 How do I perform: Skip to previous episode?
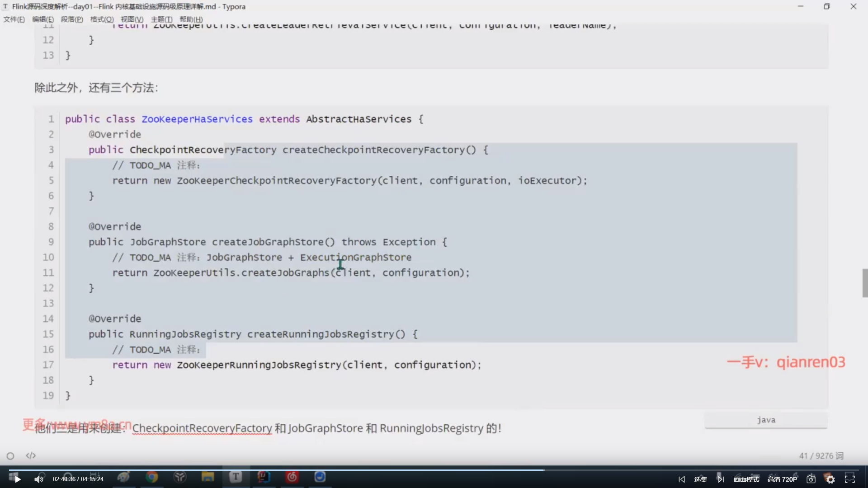point(682,479)
